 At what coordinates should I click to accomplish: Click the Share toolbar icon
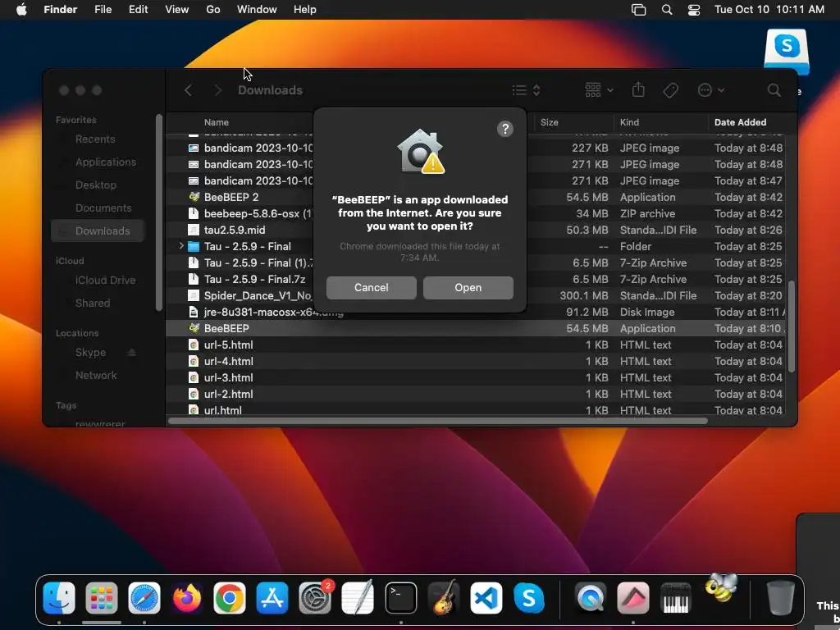pos(638,90)
